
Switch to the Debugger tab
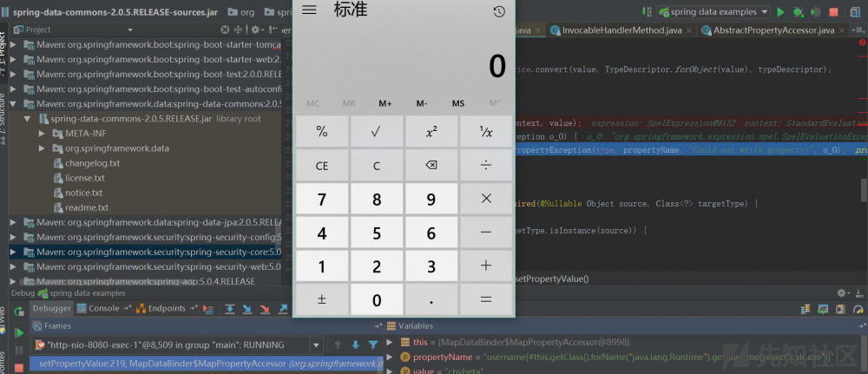[x=51, y=309]
